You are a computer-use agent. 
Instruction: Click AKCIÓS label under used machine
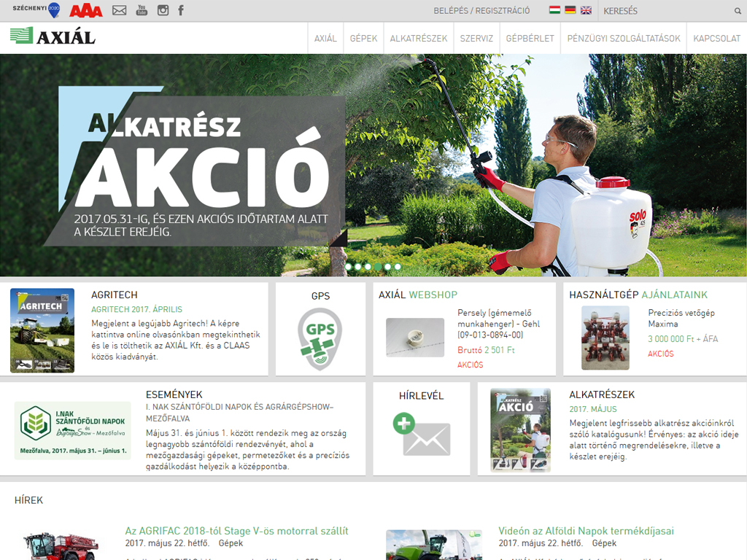click(x=661, y=354)
